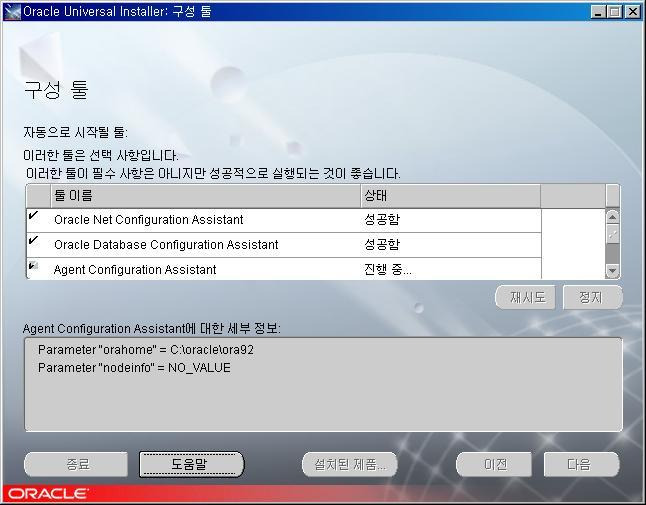
Task: Click 성공함 status of Database Configuration Assistant
Action: pos(382,245)
